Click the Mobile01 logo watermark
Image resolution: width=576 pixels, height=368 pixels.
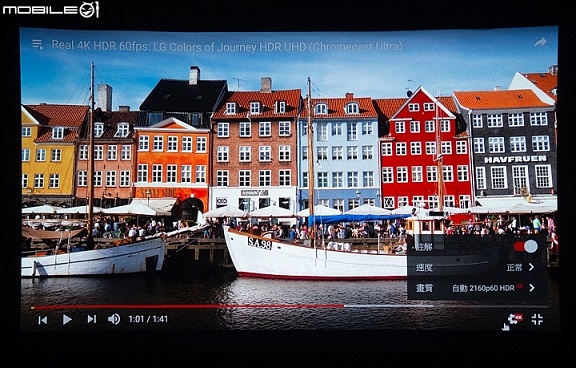[x=51, y=10]
